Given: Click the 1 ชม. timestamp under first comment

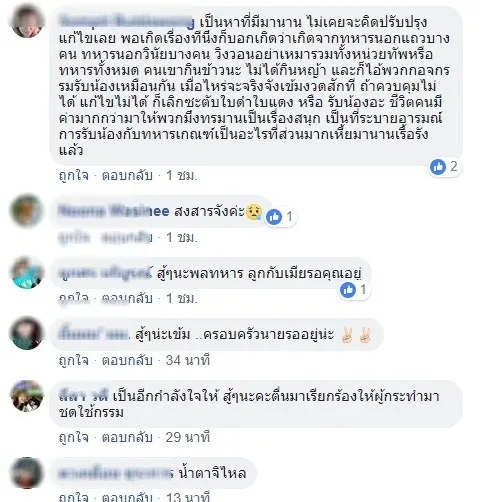Looking at the screenshot, I should click(182, 175).
